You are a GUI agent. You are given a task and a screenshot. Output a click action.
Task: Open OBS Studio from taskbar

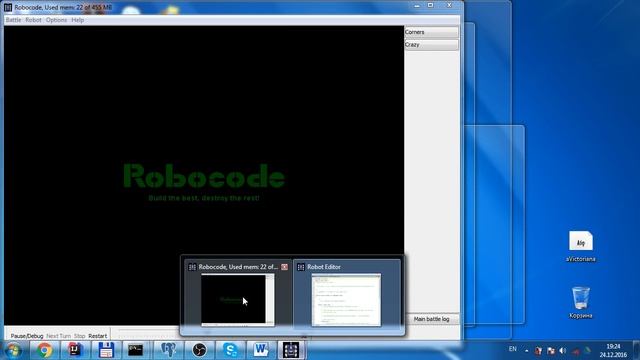point(199,350)
